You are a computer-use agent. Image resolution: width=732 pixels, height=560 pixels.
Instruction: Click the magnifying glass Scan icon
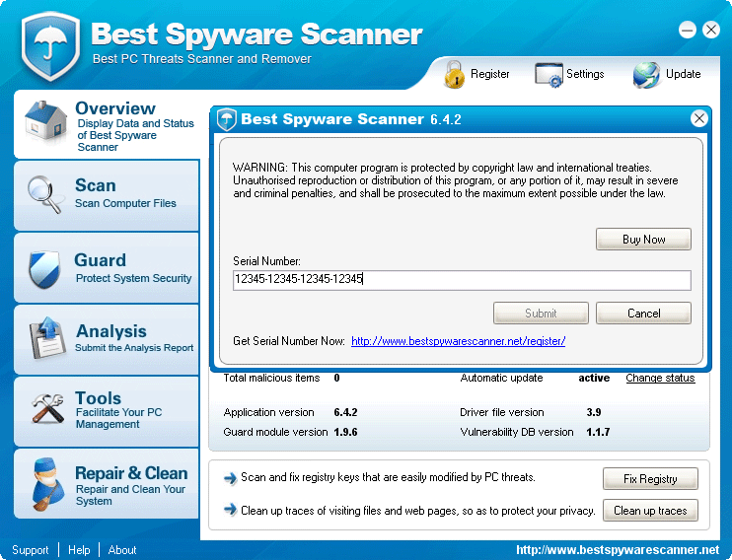pos(44,194)
